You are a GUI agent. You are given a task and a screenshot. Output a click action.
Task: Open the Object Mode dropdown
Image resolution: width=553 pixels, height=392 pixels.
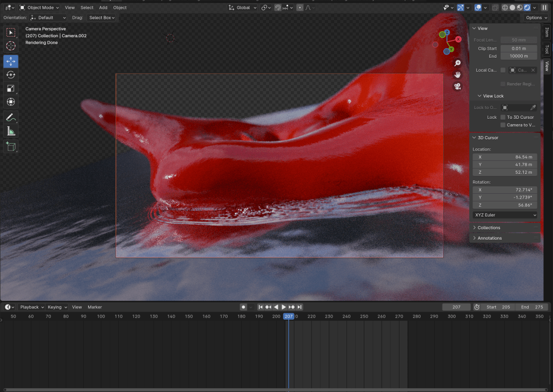(x=42, y=8)
